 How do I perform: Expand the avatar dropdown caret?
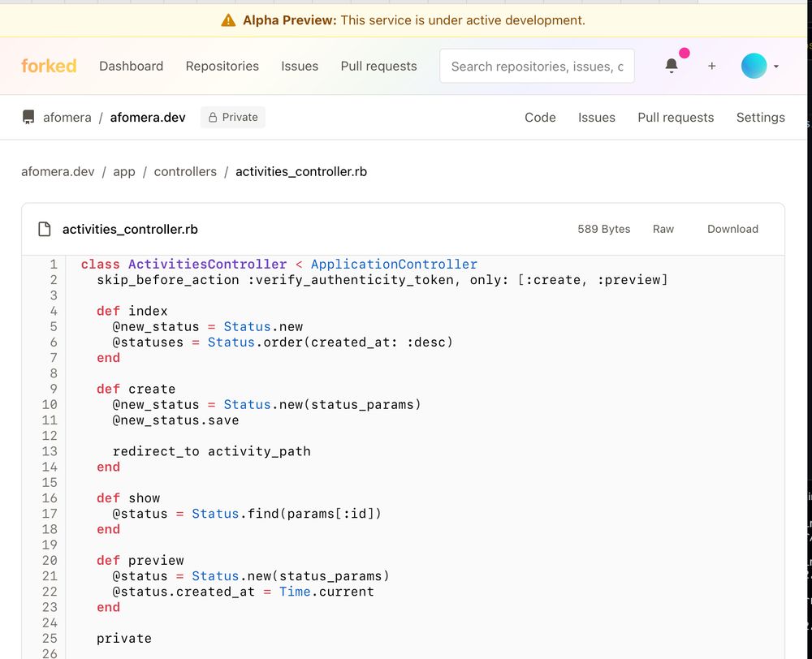click(775, 67)
